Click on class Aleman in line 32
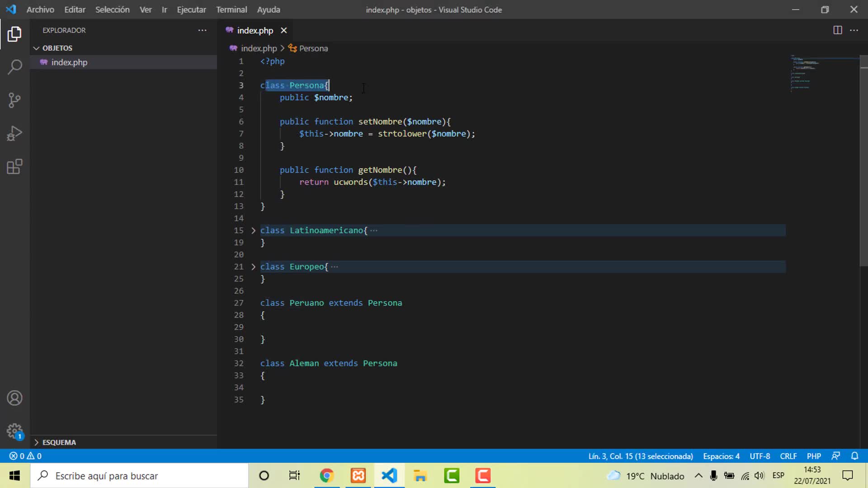The image size is (868, 488). point(289,363)
